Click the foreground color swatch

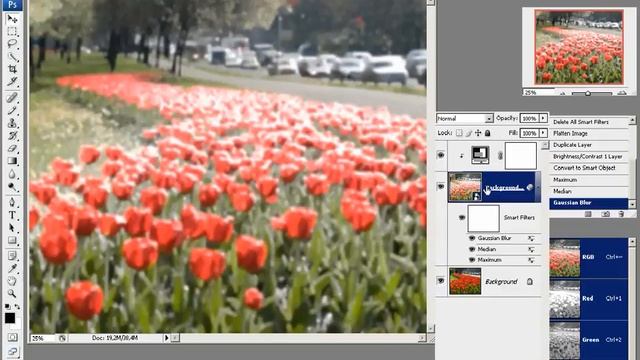(x=10, y=318)
